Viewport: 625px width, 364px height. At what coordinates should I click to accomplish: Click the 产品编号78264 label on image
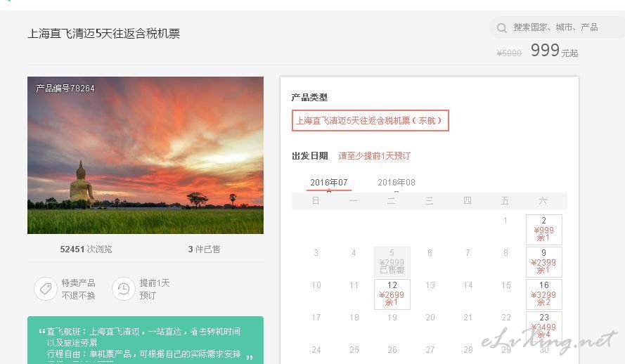click(65, 89)
